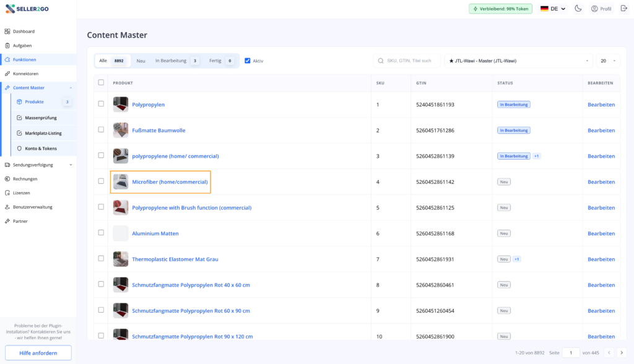Screen dimensions: 634x364
Task: Click the In Bearbeitung status badge for SKU 2
Action: pos(513,130)
